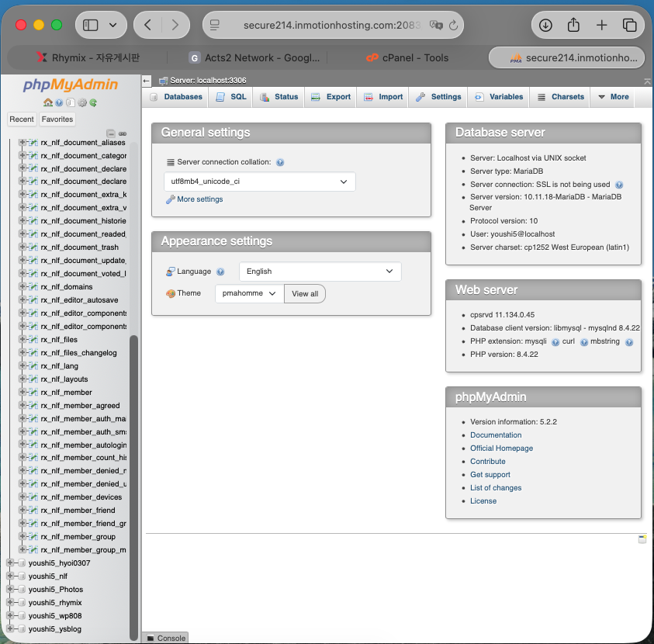This screenshot has width=654, height=644.
Task: Expand the youshi5_Photos database node
Action: (x=10, y=589)
